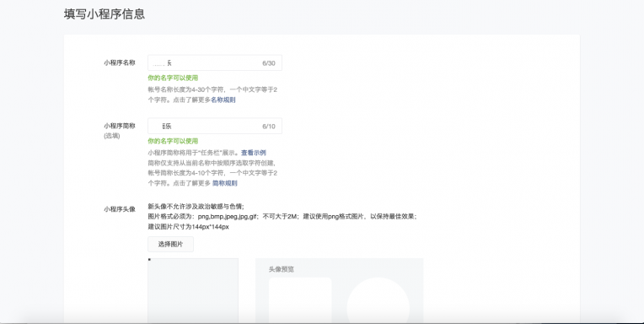Screen dimensions: 644x324
Task: Click the 小程序简称 input field
Action: tap(215, 127)
